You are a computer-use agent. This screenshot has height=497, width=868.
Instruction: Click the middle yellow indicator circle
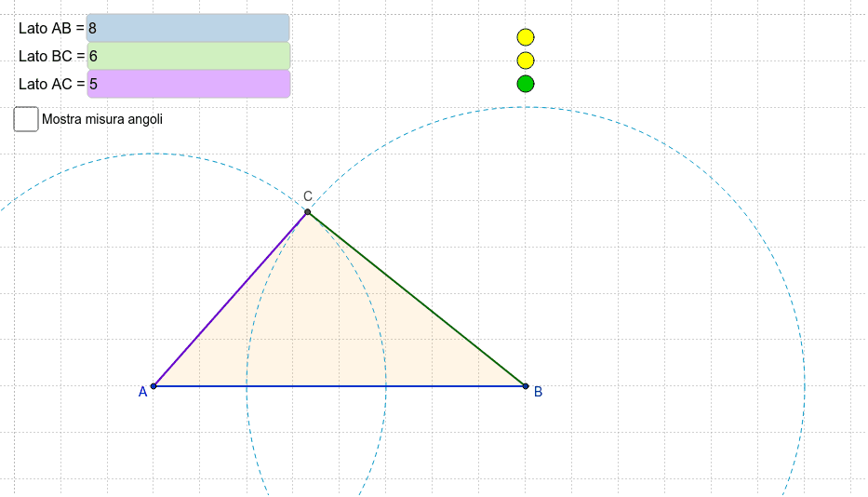526,60
